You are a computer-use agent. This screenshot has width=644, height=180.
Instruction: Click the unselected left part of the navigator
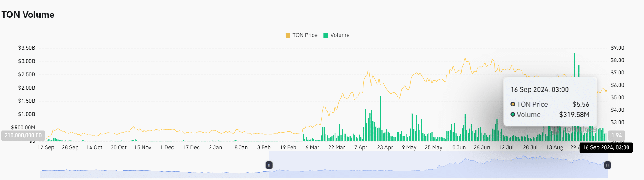tap(155, 172)
